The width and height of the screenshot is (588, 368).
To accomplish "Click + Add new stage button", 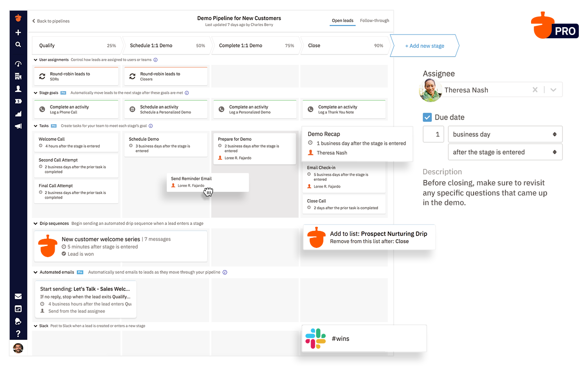I will pyautogui.click(x=424, y=46).
